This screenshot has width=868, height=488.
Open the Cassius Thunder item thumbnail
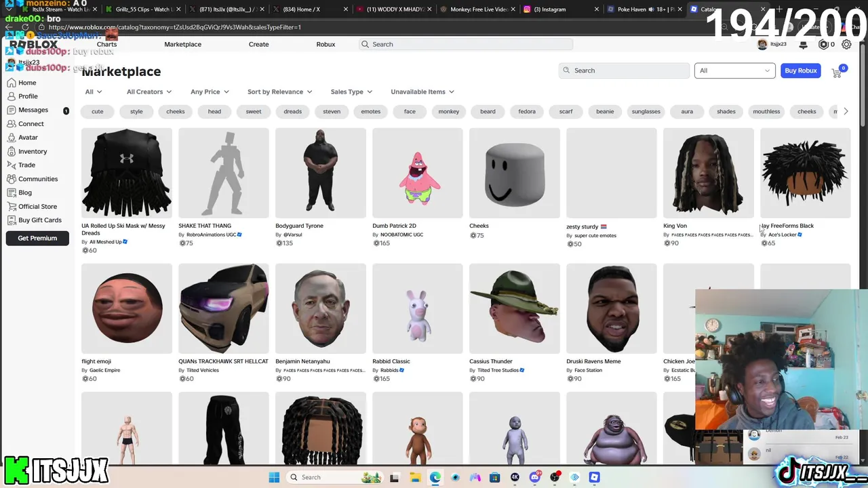coord(514,308)
